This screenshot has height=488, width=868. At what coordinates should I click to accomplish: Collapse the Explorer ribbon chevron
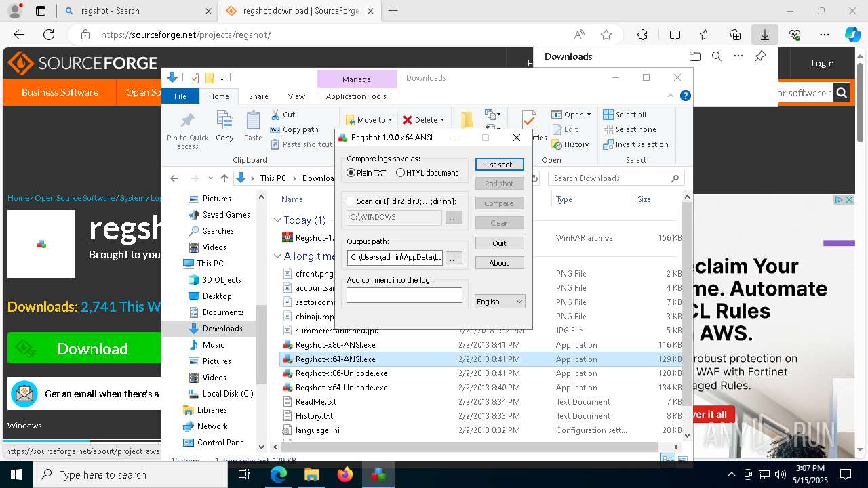(x=671, y=96)
